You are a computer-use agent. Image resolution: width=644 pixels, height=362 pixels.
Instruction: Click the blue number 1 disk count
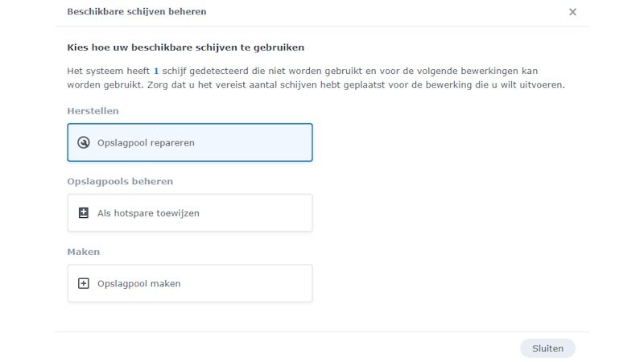point(156,71)
